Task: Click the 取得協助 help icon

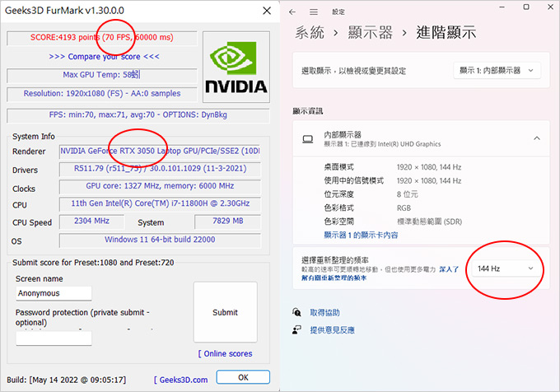Action: pyautogui.click(x=296, y=312)
